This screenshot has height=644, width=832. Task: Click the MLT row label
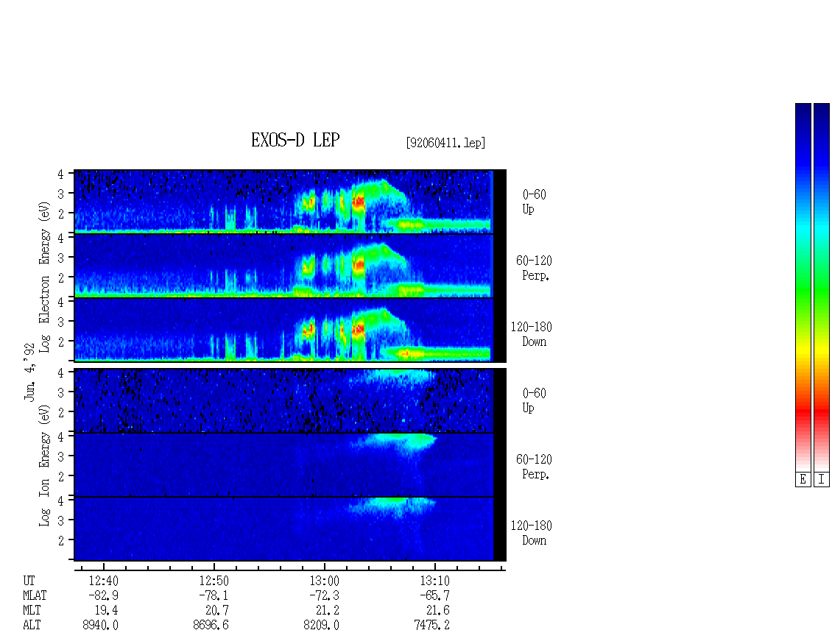32,611
